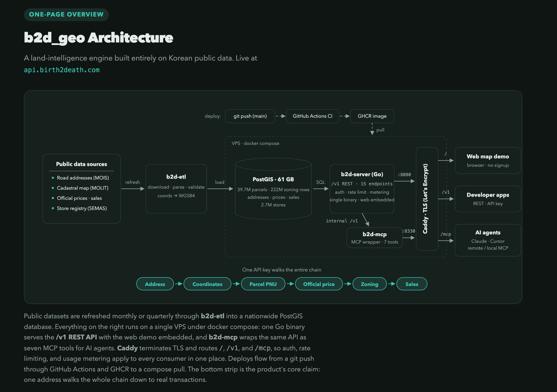
Task: Click the vertical 'Caddy · TLS (Let's Encrypt)' label
Action: click(x=425, y=199)
